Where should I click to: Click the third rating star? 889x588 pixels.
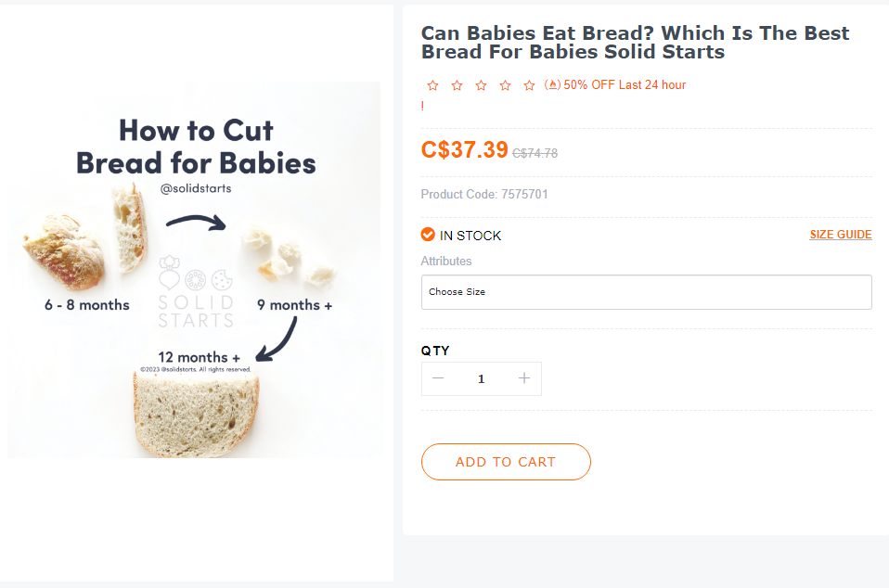click(x=481, y=85)
